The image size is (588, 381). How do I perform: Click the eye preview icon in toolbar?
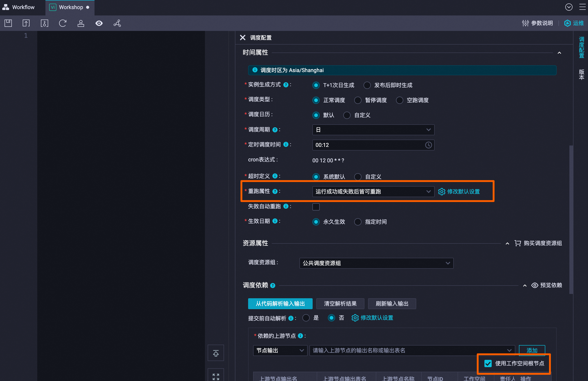[99, 23]
